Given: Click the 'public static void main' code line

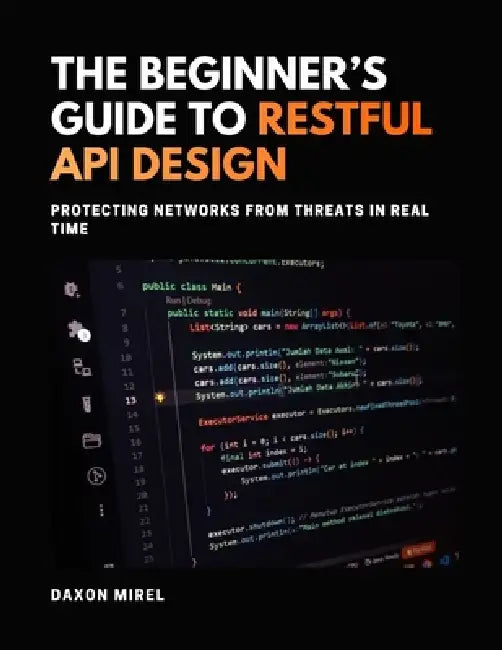Looking at the screenshot, I should 259,313.
